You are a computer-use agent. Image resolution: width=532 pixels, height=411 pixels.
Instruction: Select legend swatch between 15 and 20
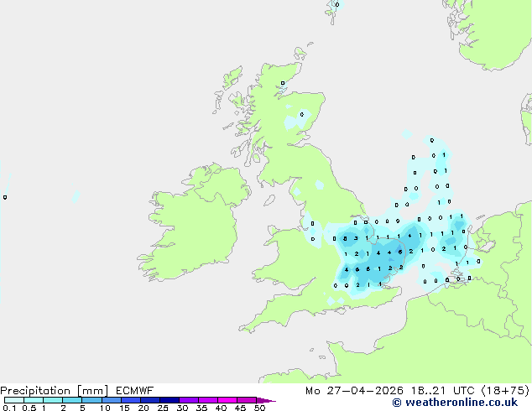point(130,400)
